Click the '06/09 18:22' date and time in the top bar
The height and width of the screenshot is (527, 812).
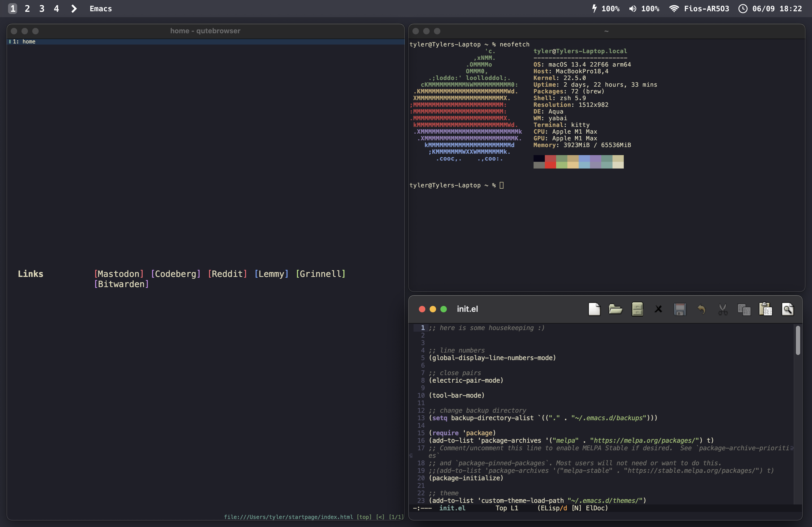(x=777, y=9)
